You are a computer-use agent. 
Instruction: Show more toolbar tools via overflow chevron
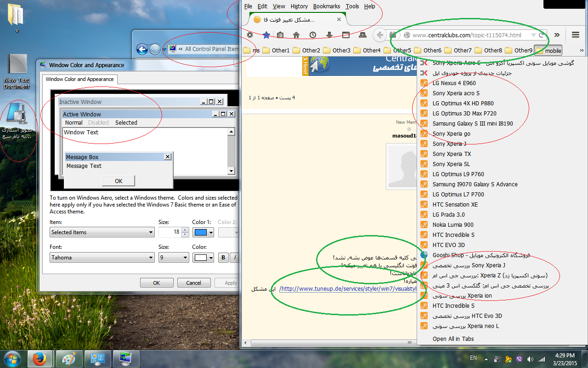(x=557, y=35)
